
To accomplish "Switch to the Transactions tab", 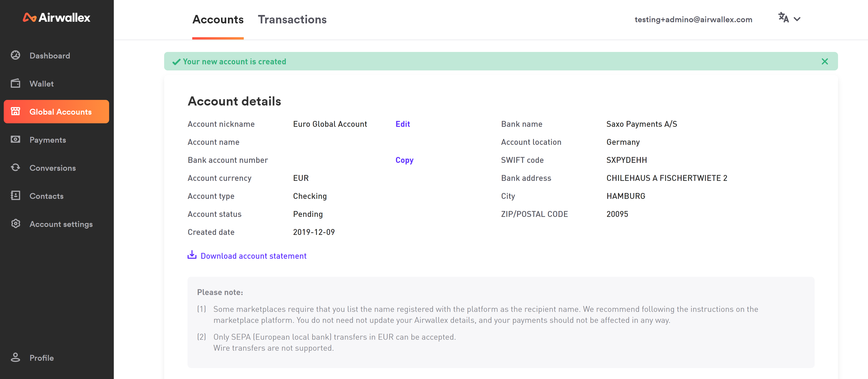I will pyautogui.click(x=292, y=19).
